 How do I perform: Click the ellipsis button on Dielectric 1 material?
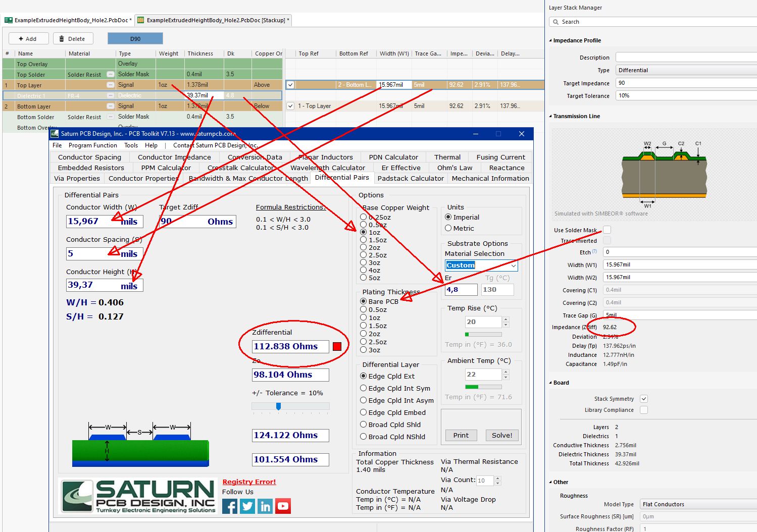click(110, 95)
